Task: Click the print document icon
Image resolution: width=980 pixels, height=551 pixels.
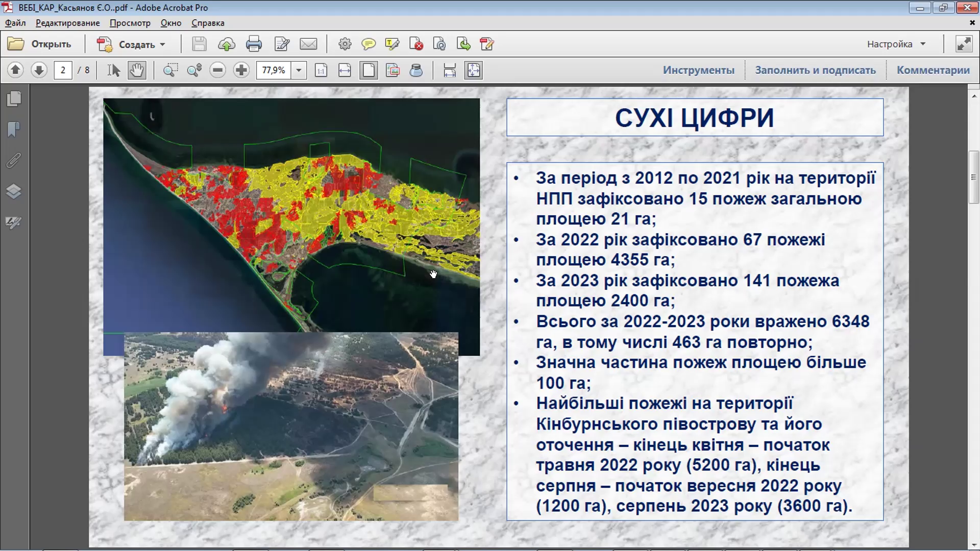Action: click(x=254, y=44)
